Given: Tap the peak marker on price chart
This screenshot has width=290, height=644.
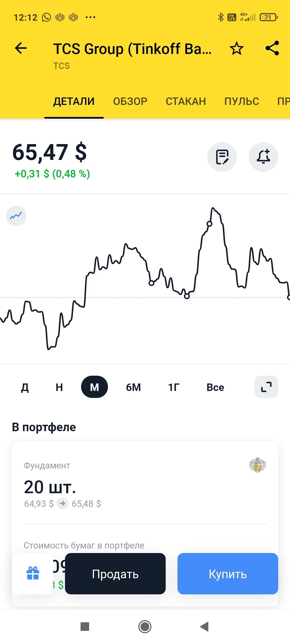Looking at the screenshot, I should (209, 224).
